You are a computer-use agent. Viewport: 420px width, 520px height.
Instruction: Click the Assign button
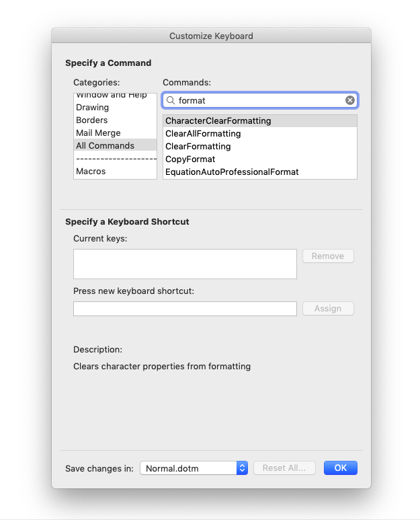point(327,308)
